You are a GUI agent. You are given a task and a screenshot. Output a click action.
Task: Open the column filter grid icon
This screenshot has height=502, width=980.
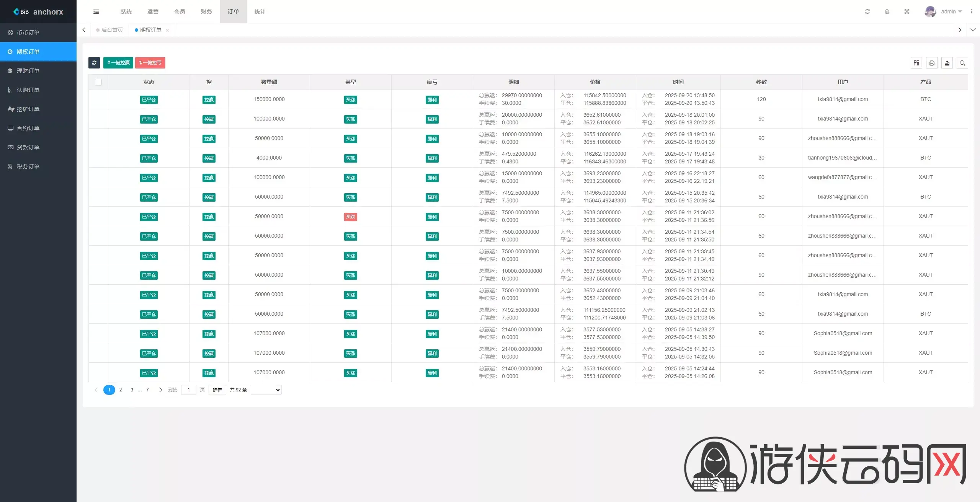916,63
